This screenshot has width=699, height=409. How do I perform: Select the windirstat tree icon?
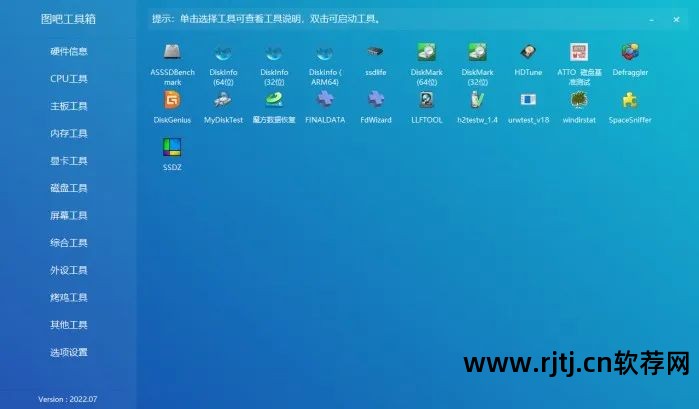point(579,100)
